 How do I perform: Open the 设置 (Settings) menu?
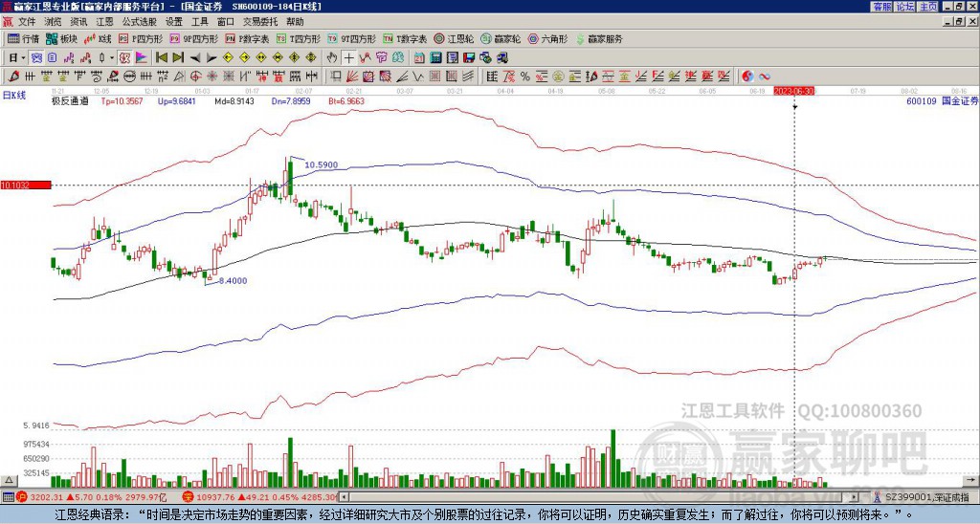(x=174, y=22)
